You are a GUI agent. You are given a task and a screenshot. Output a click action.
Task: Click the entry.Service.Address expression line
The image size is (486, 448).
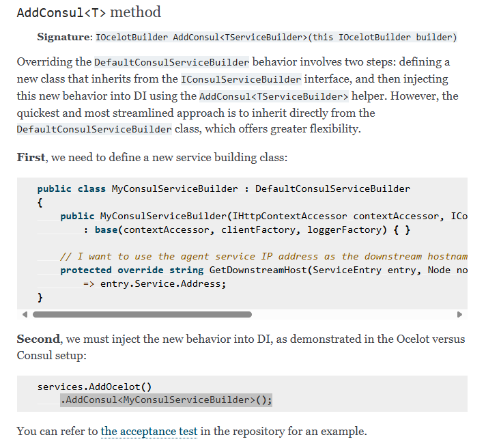[155, 283]
